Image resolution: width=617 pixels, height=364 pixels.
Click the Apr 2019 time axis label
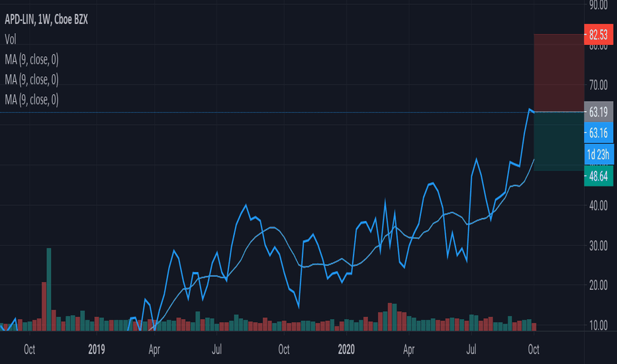tap(154, 349)
